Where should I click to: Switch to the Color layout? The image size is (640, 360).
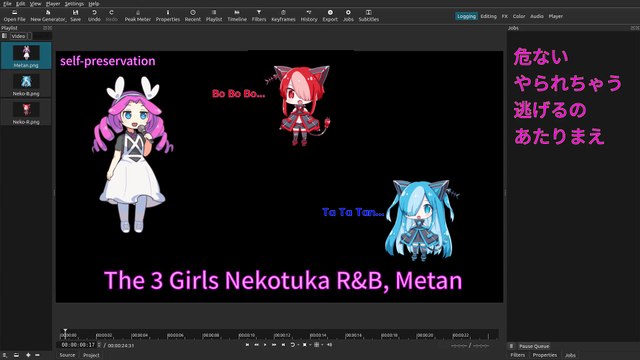coord(519,16)
